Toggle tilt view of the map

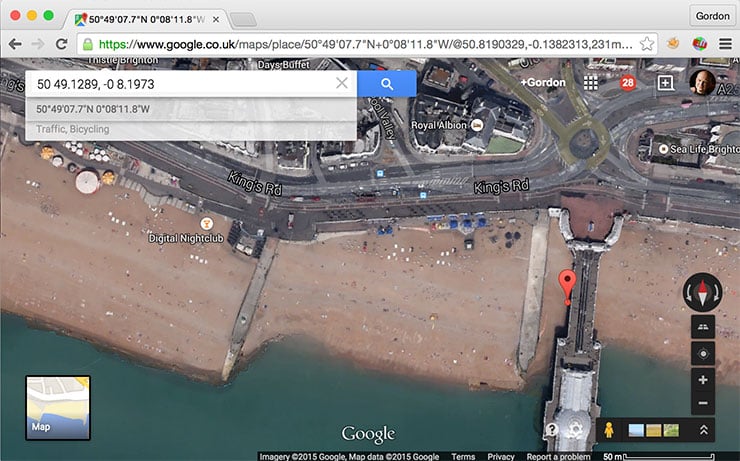[x=701, y=328]
